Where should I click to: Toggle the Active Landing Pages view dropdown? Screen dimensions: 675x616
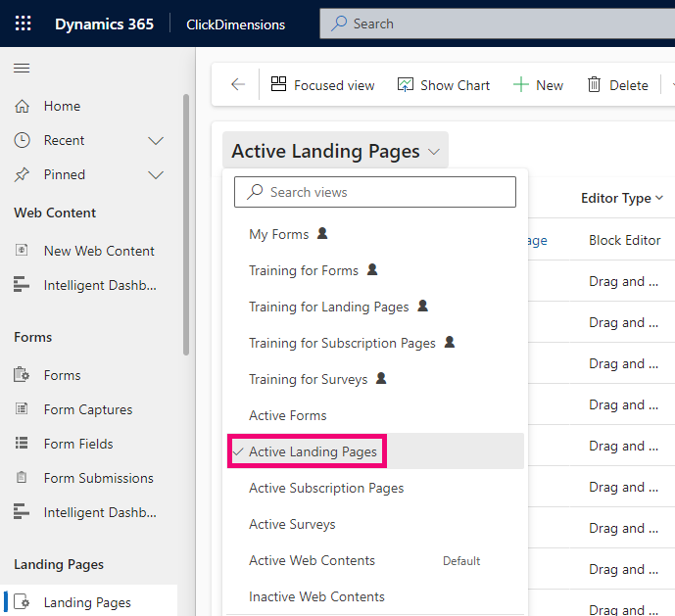335,151
